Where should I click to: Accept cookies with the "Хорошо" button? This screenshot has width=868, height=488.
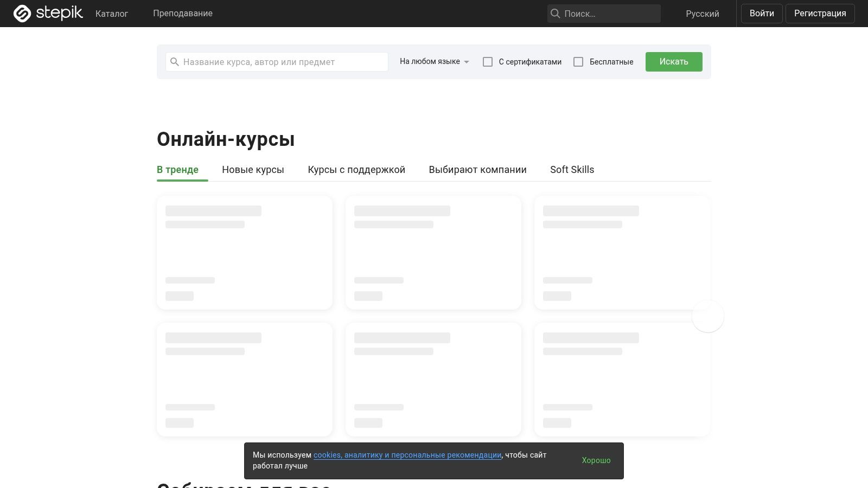point(596,460)
